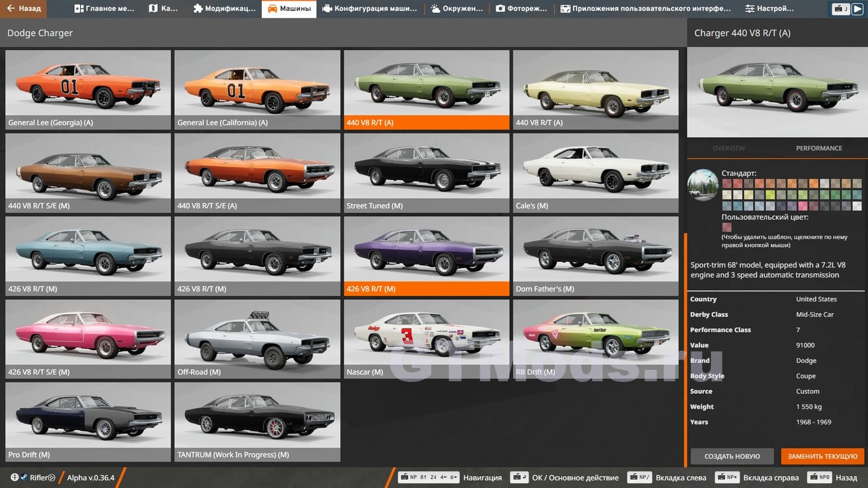The width and height of the screenshot is (868, 488).
Task: Click the controller J hint icon at top right
Action: click(841, 9)
